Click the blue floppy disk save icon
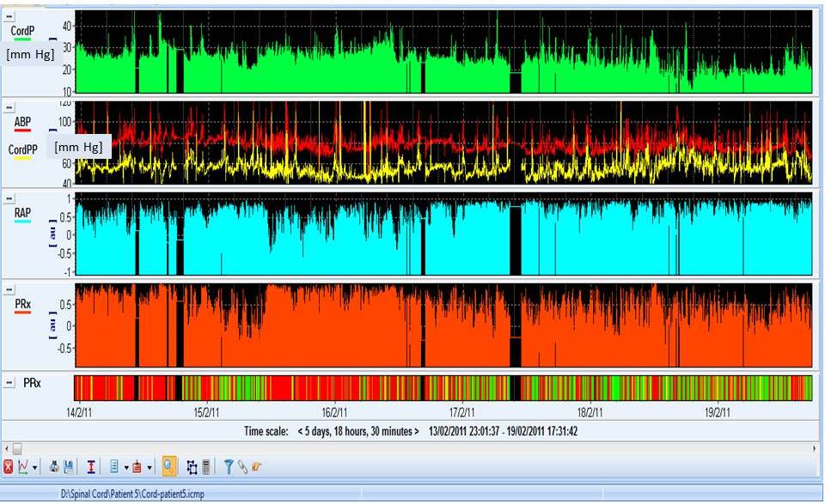 (x=69, y=467)
